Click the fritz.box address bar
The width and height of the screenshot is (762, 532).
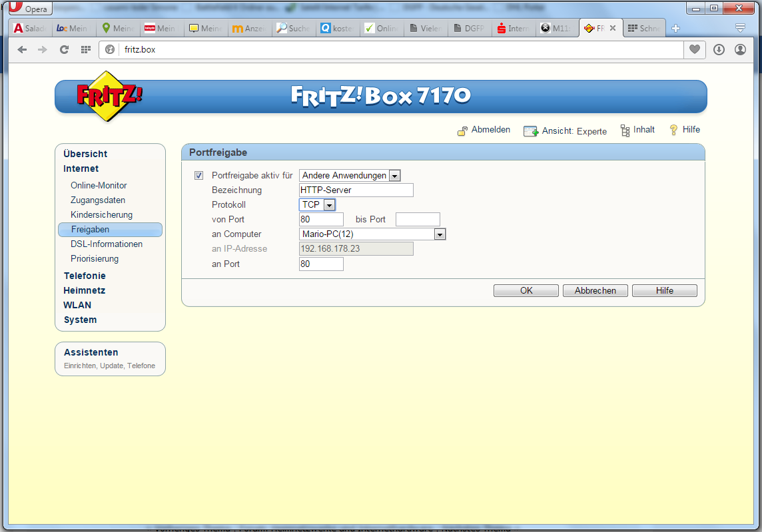pos(391,49)
